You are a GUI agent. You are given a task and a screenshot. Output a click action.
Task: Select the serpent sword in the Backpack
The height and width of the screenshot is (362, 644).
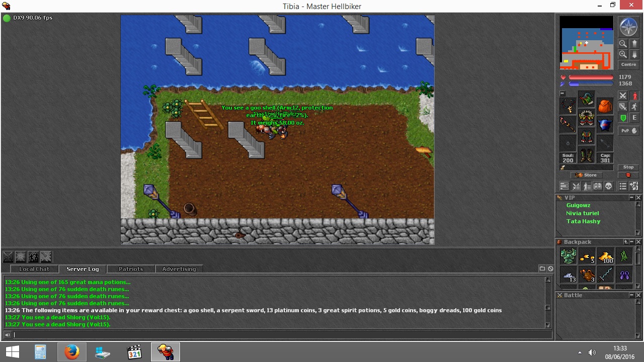click(606, 275)
